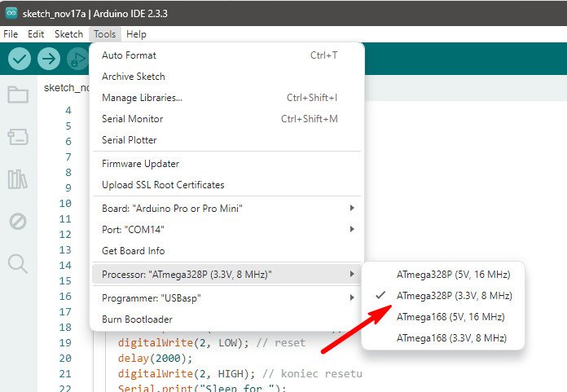Image resolution: width=567 pixels, height=392 pixels.
Task: Select ATmega328P (5V, 16 MHz) processor
Action: 454,274
